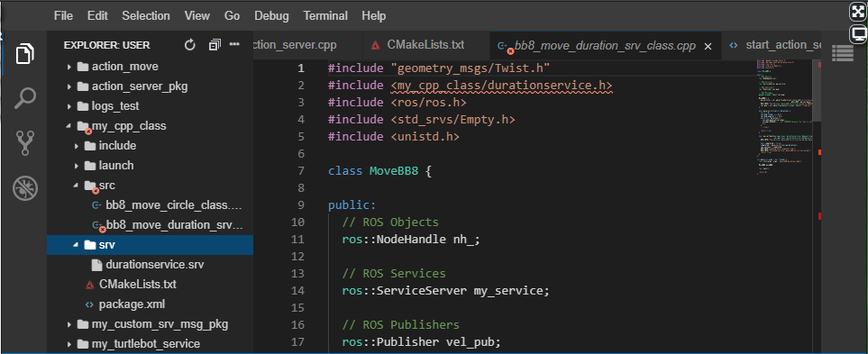Collapse the srv folder
Screen dimensions: 868x354
pos(77,245)
